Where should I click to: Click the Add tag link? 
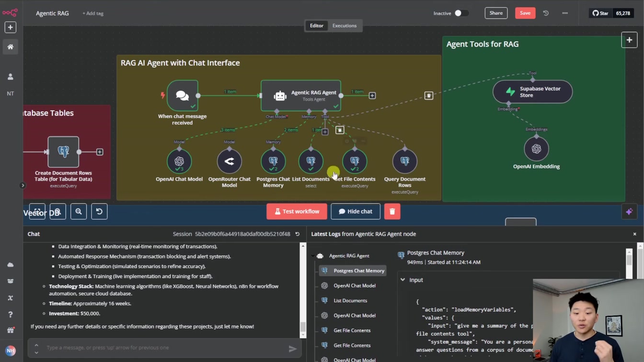tap(93, 13)
